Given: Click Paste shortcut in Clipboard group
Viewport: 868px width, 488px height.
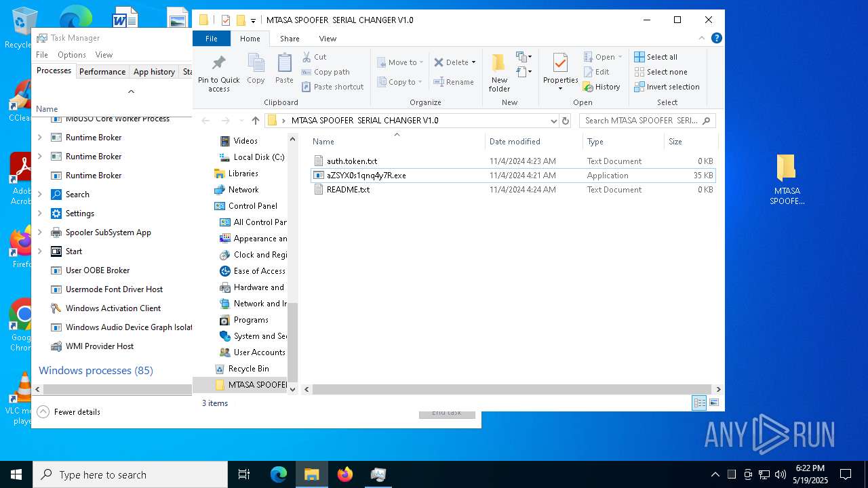Looking at the screenshot, I should pos(332,87).
